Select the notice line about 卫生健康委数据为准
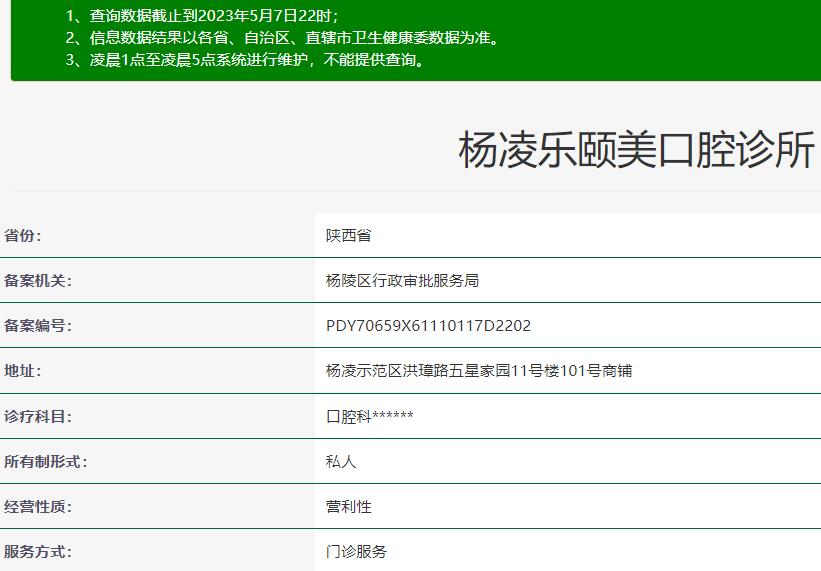The width and height of the screenshot is (821, 571). click(x=282, y=38)
